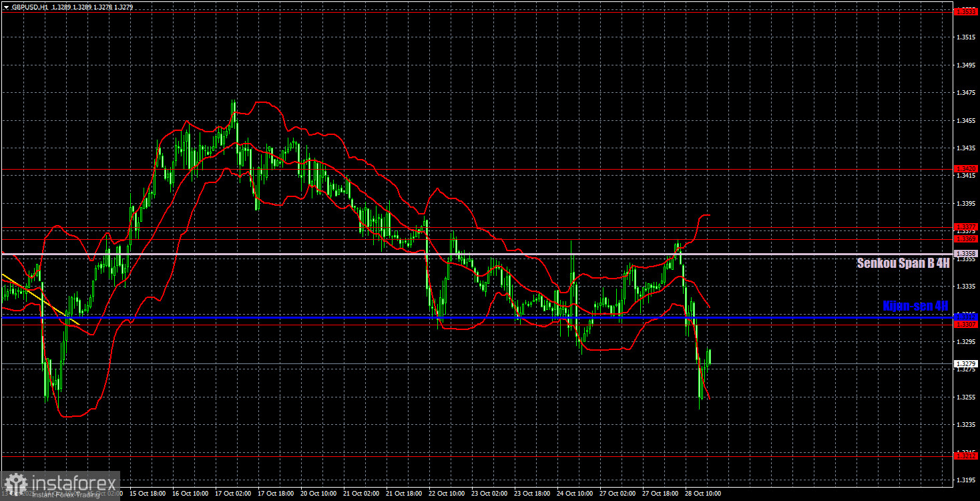980x501 pixels.
Task: Select the Kijan-sen 4H label
Action: (916, 305)
